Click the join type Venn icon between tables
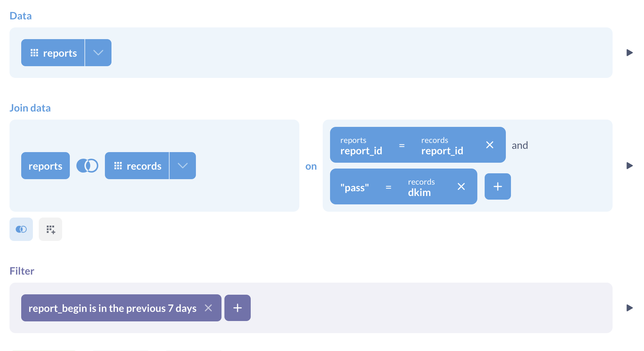The image size is (644, 351). pyautogui.click(x=87, y=166)
